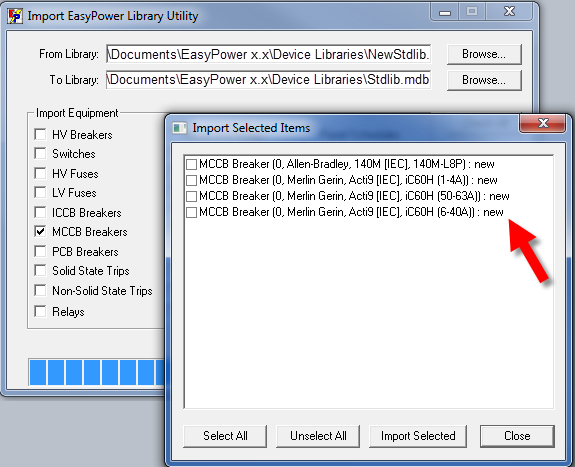This screenshot has width=575, height=467.
Task: Click the Import Selected button
Action: (x=418, y=436)
